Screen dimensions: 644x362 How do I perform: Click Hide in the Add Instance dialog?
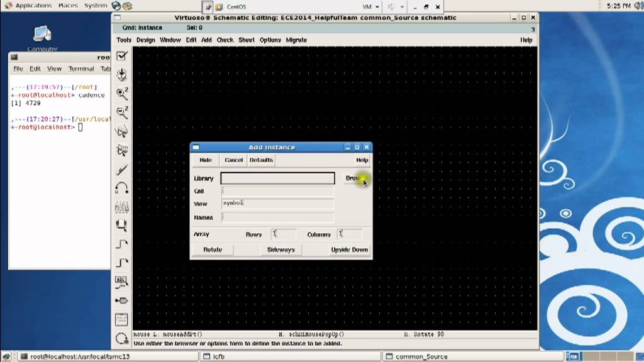(206, 160)
